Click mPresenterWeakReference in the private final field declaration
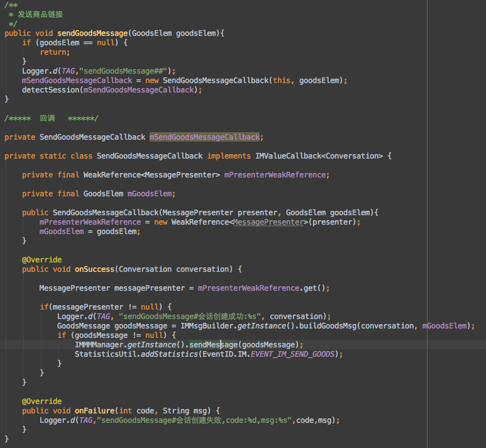486x448 pixels. click(276, 175)
